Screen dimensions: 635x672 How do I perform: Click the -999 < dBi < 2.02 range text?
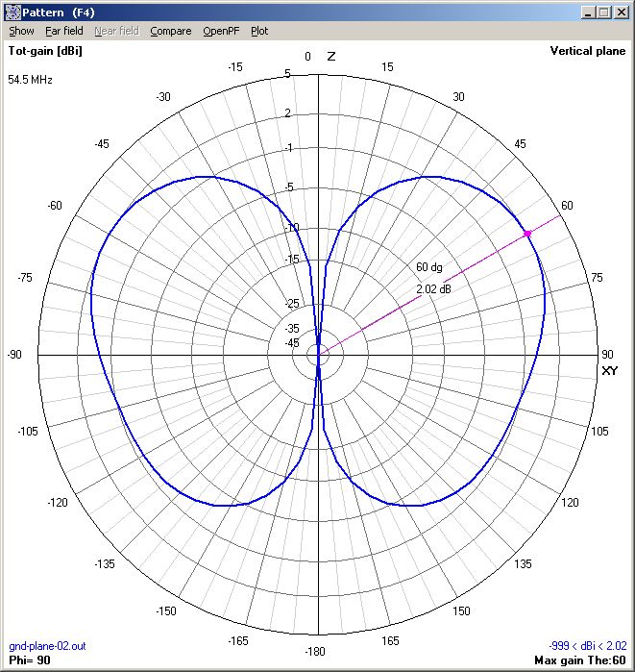click(x=586, y=647)
